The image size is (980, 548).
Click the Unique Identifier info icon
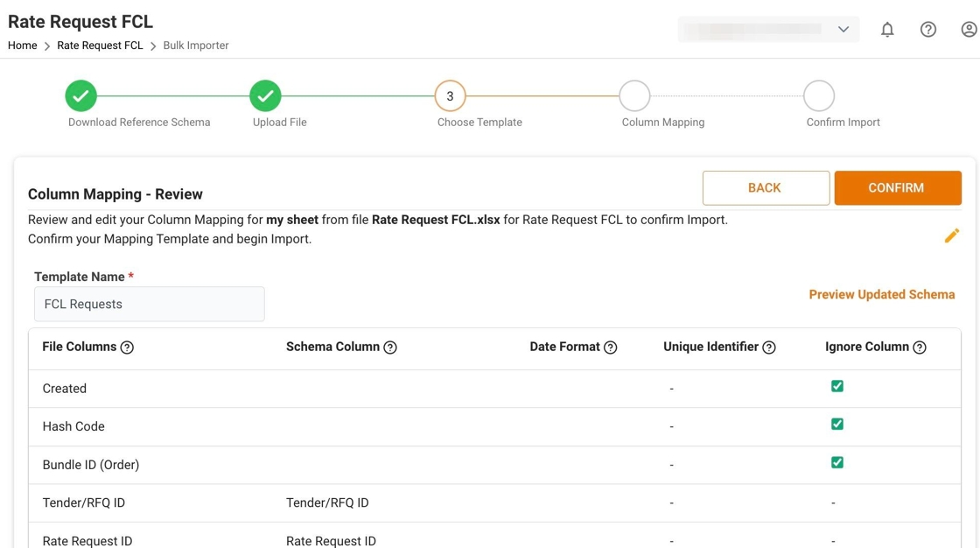pyautogui.click(x=769, y=348)
